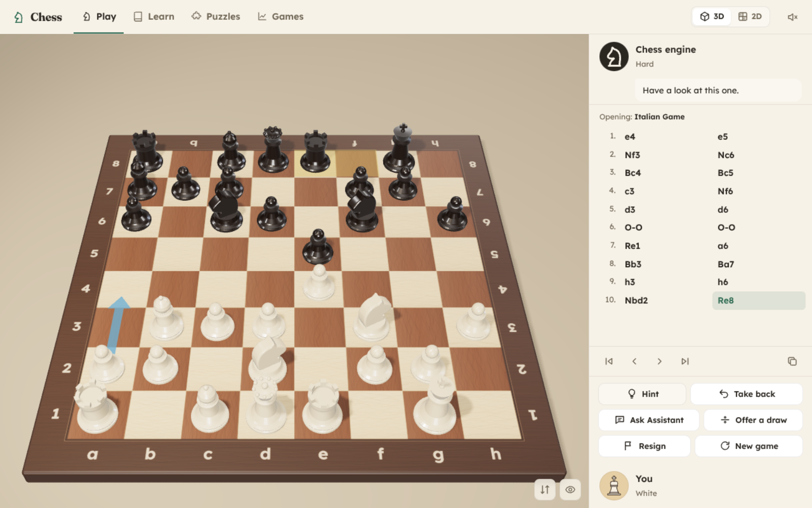Click your player avatar
This screenshot has width=812, height=508.
(x=614, y=486)
